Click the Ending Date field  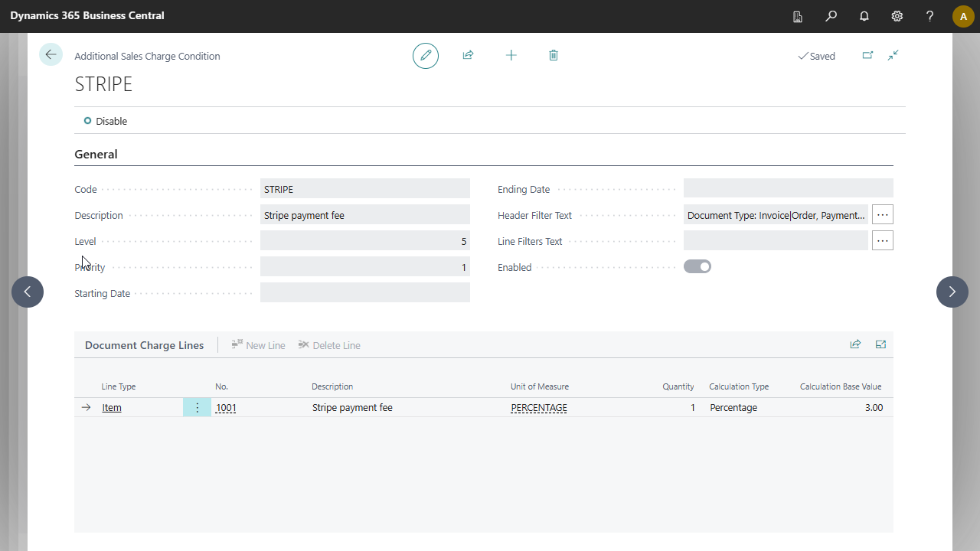click(789, 189)
